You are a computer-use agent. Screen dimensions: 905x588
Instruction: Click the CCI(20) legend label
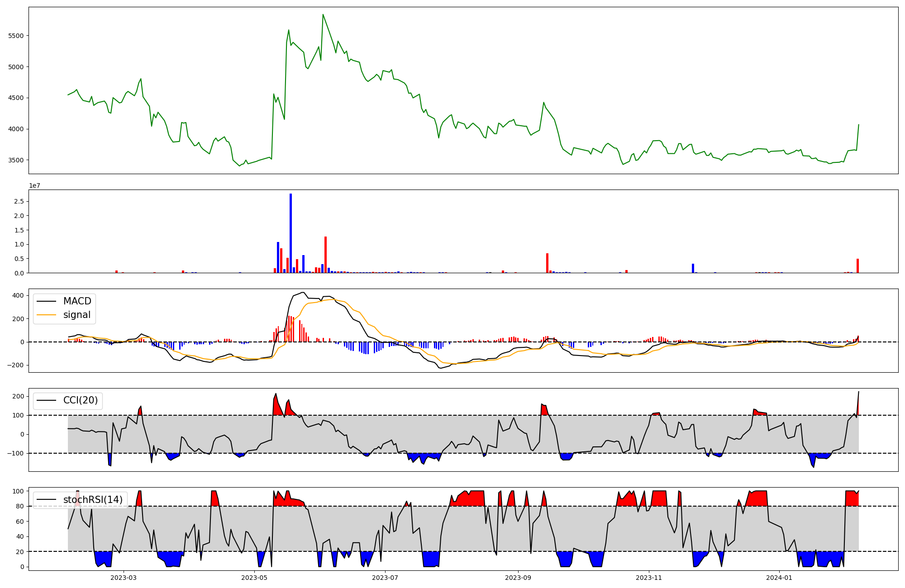click(x=81, y=400)
